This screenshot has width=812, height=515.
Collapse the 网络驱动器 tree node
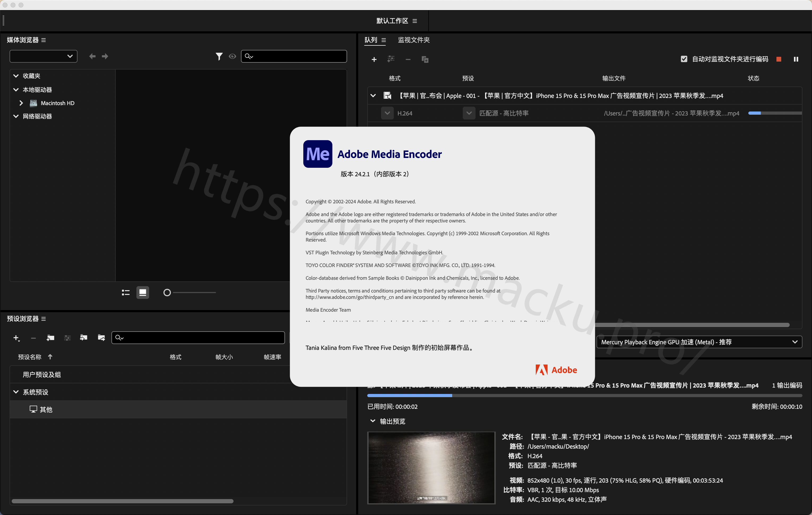pos(16,116)
